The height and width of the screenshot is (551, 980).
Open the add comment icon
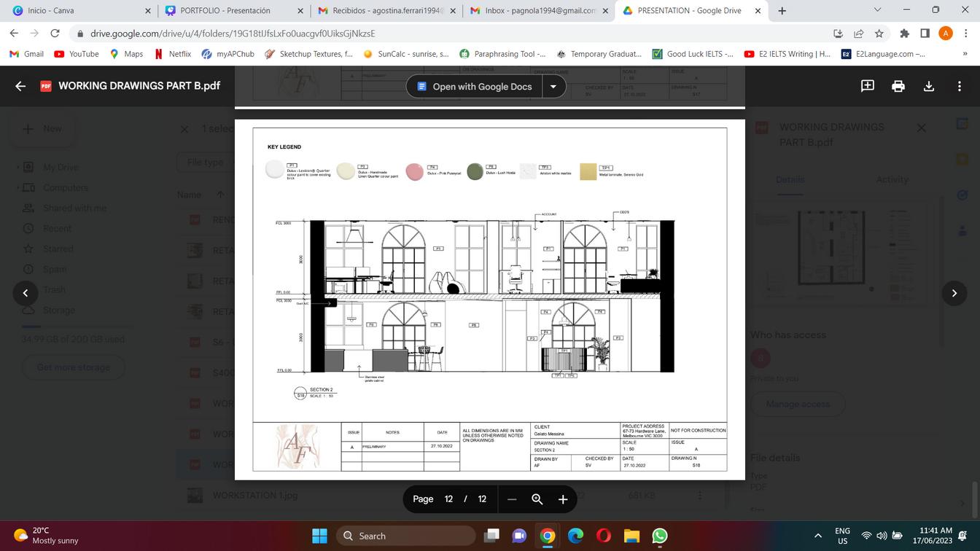(868, 86)
